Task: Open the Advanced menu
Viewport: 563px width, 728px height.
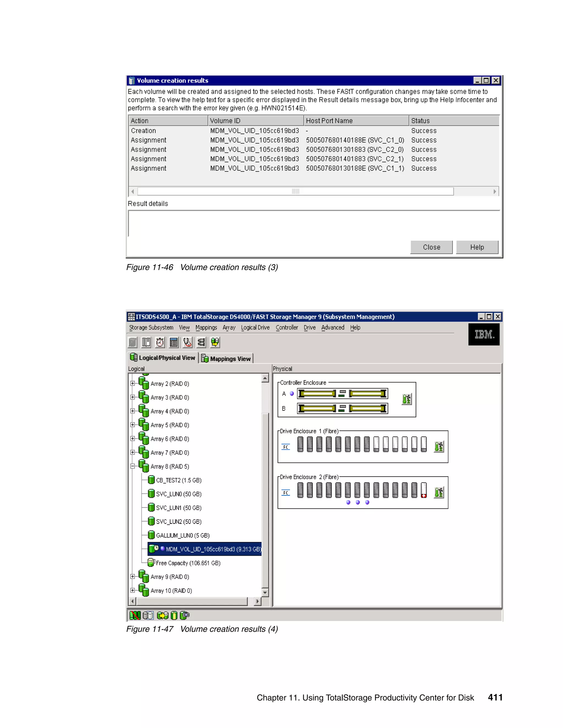Action: [x=333, y=328]
